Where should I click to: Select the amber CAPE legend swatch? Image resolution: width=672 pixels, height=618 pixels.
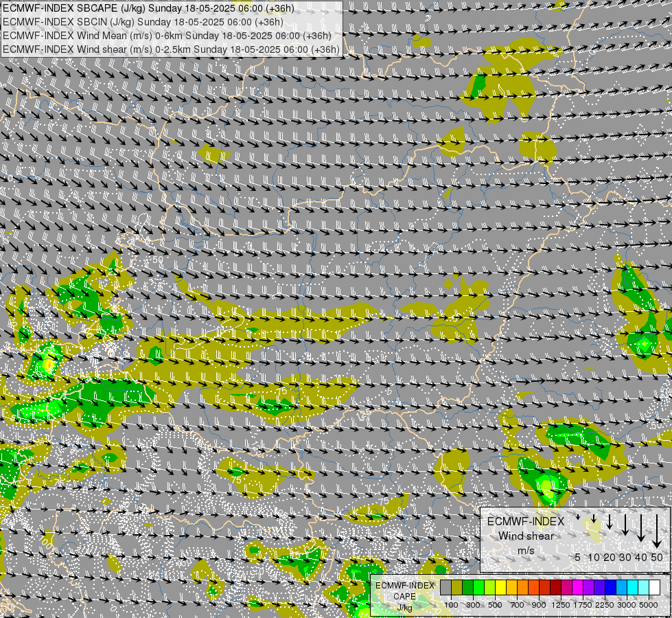pos(511,587)
